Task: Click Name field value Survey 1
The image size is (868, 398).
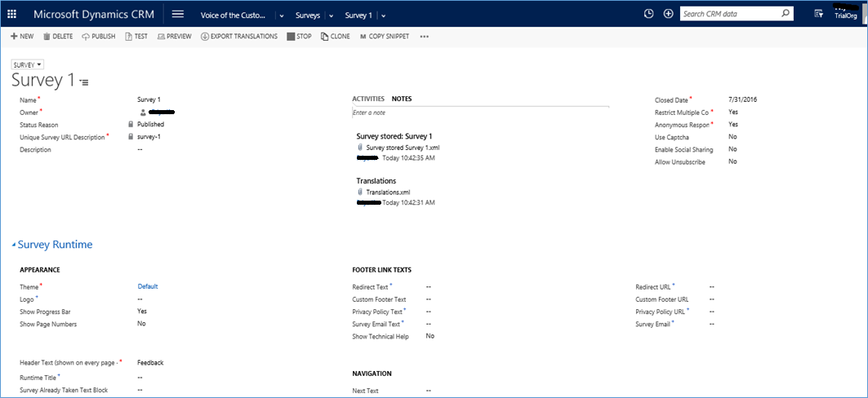Action: 149,100
